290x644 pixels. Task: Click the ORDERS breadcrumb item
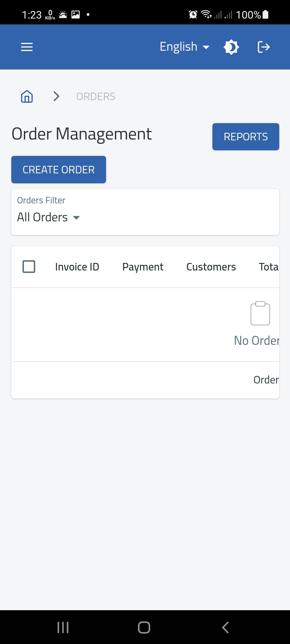(x=96, y=97)
